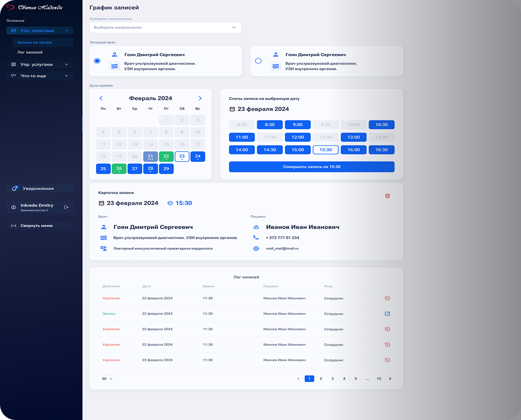Viewport: 521px width, 420px height.
Task: Select the 15:30 time slot
Action: [x=326, y=150]
